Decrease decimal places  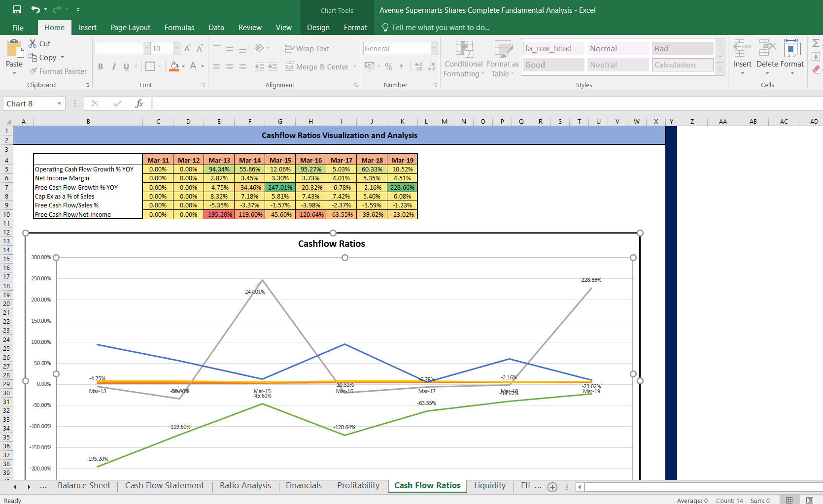[x=432, y=67]
